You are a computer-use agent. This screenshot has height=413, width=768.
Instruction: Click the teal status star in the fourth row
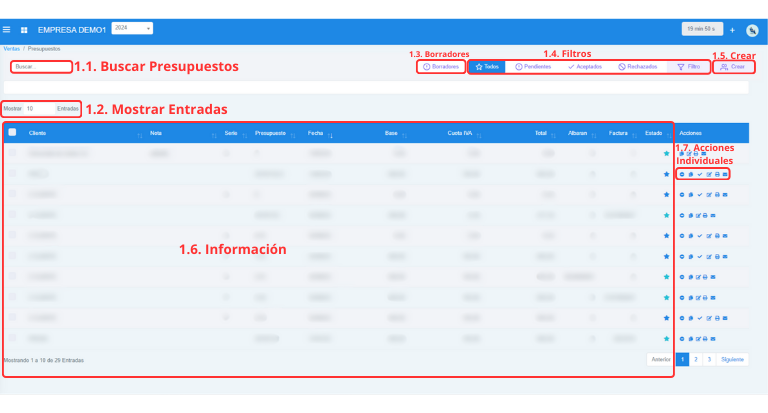coord(666,216)
